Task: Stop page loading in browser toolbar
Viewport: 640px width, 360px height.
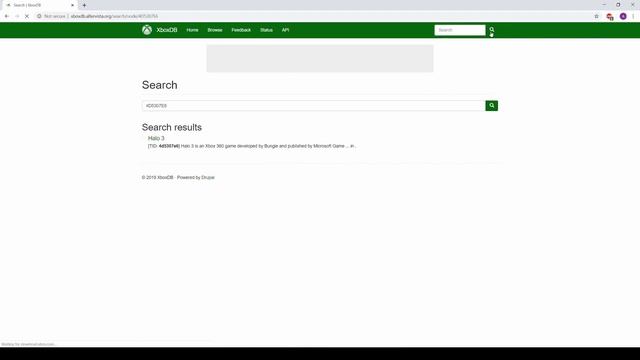Action: pyautogui.click(x=27, y=16)
